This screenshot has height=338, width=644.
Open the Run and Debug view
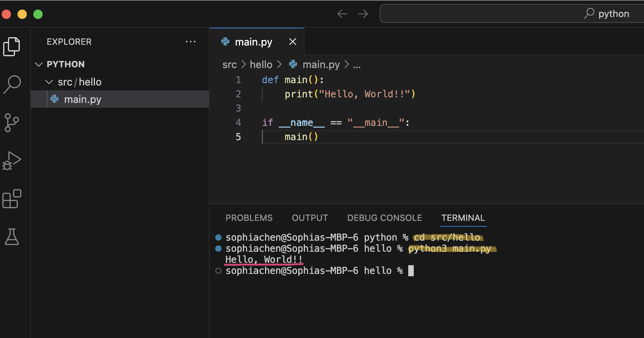coord(12,161)
